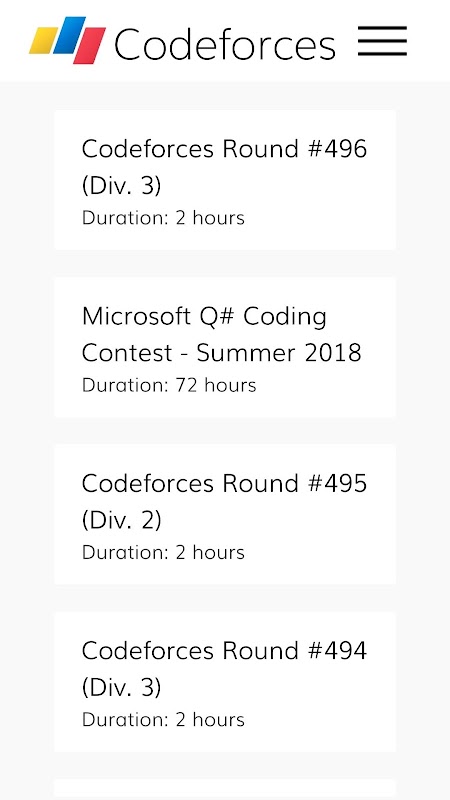Click the "(Div. 2)" text in Round #495 card
Viewport: 450px width, 800px height.
pyautogui.click(x=121, y=520)
